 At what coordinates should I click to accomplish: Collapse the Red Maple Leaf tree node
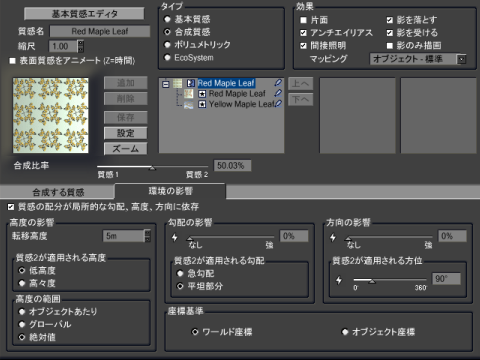pos(166,84)
